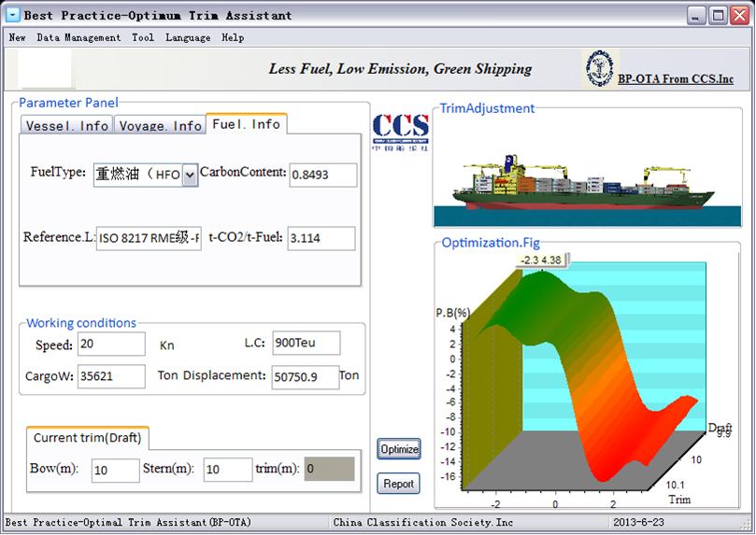Image resolution: width=756 pixels, height=535 pixels.
Task: Click the Ton Displacement field
Action: [x=305, y=377]
